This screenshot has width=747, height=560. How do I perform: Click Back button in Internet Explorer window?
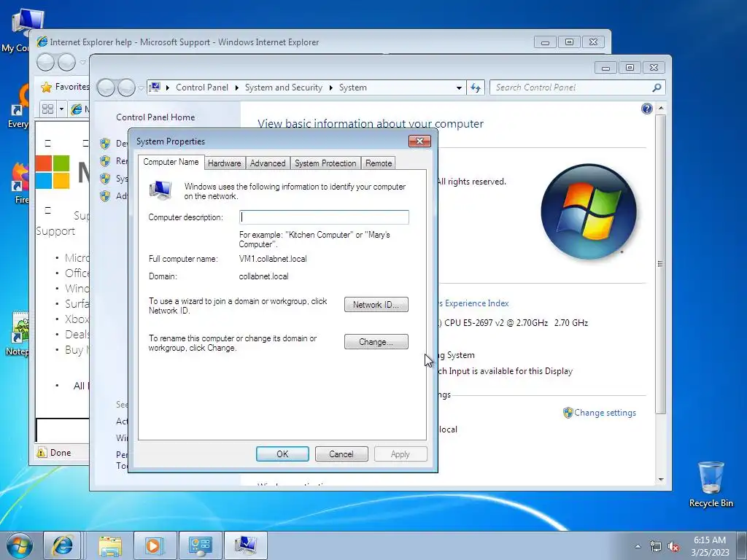[46, 62]
